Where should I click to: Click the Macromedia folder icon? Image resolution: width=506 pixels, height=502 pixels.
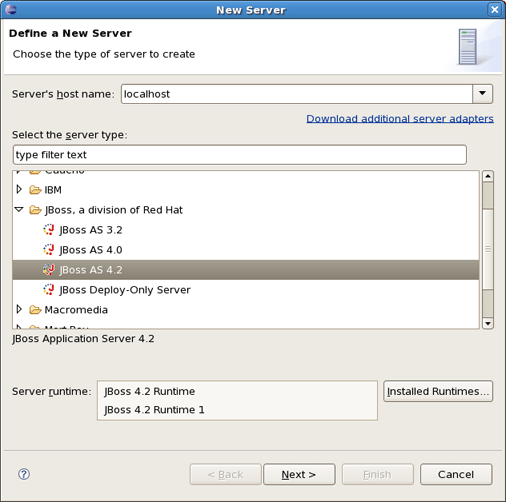(x=35, y=310)
